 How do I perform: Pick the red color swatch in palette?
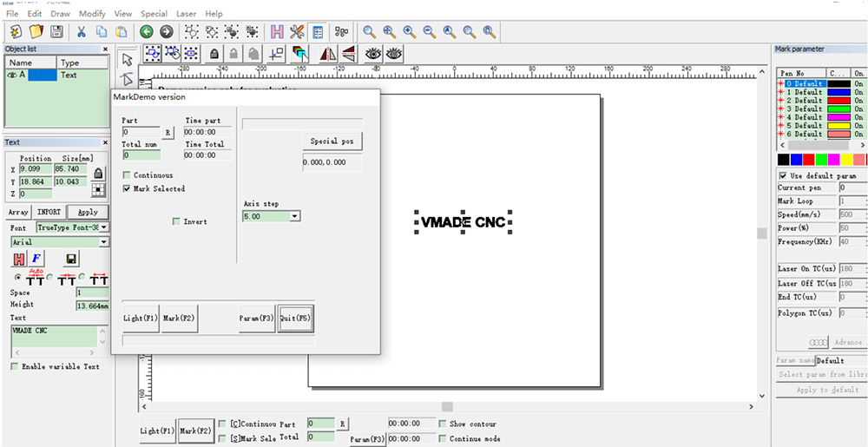click(809, 160)
